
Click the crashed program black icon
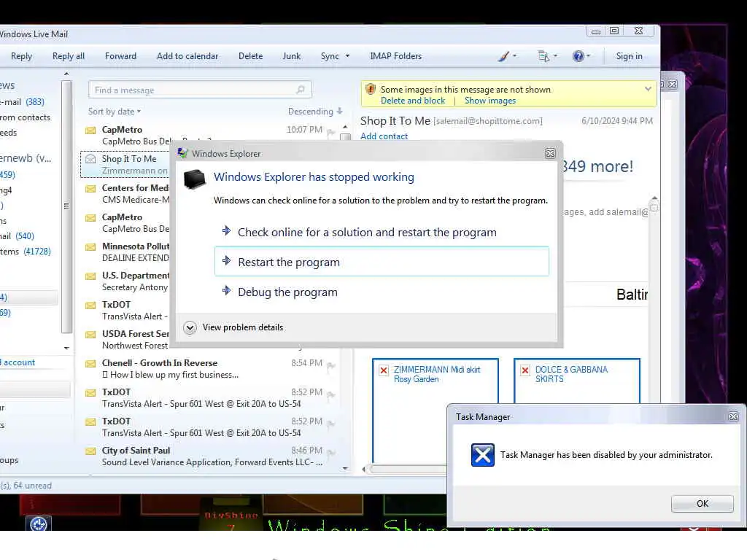pyautogui.click(x=194, y=179)
